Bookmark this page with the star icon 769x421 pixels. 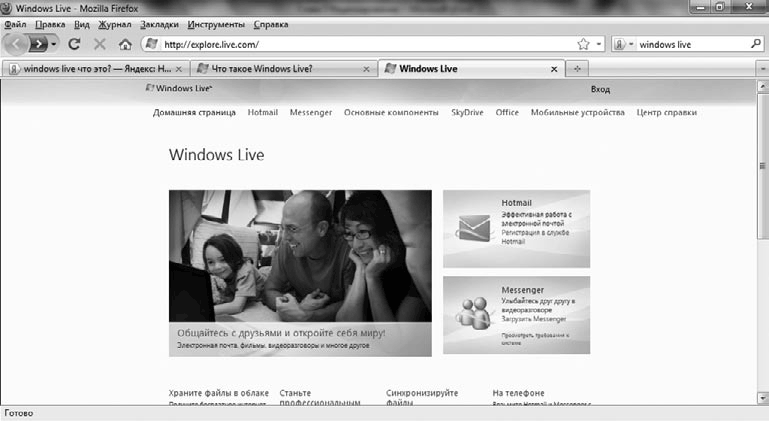(583, 44)
